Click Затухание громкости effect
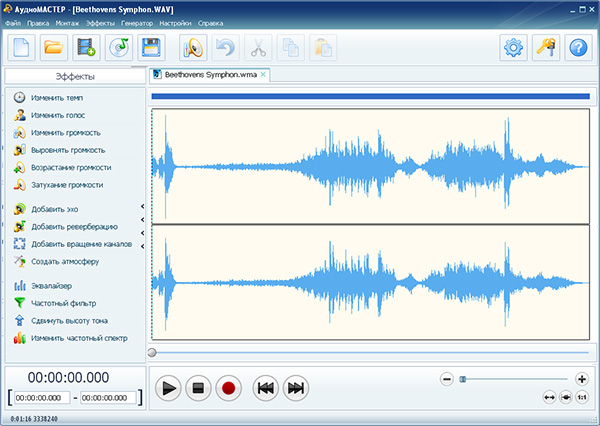600x426 pixels. (66, 185)
